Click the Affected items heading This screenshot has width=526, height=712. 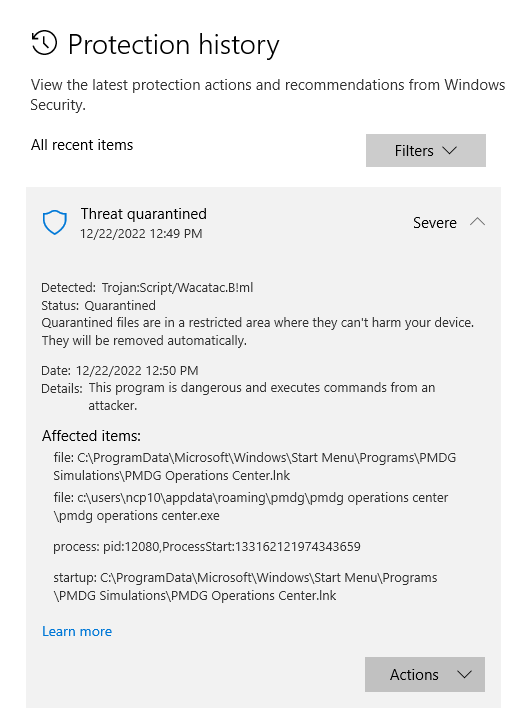click(91, 436)
